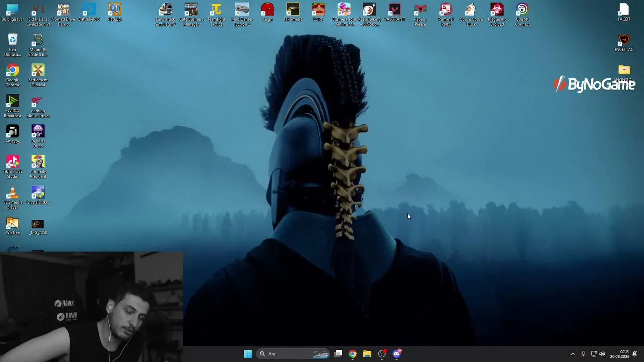Select the FACEIT AC shortcut
This screenshot has width=644, height=362.
pos(624,43)
